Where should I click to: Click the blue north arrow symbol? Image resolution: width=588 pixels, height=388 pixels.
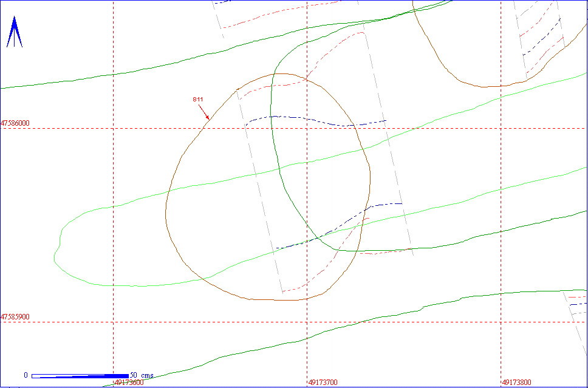coord(14,32)
